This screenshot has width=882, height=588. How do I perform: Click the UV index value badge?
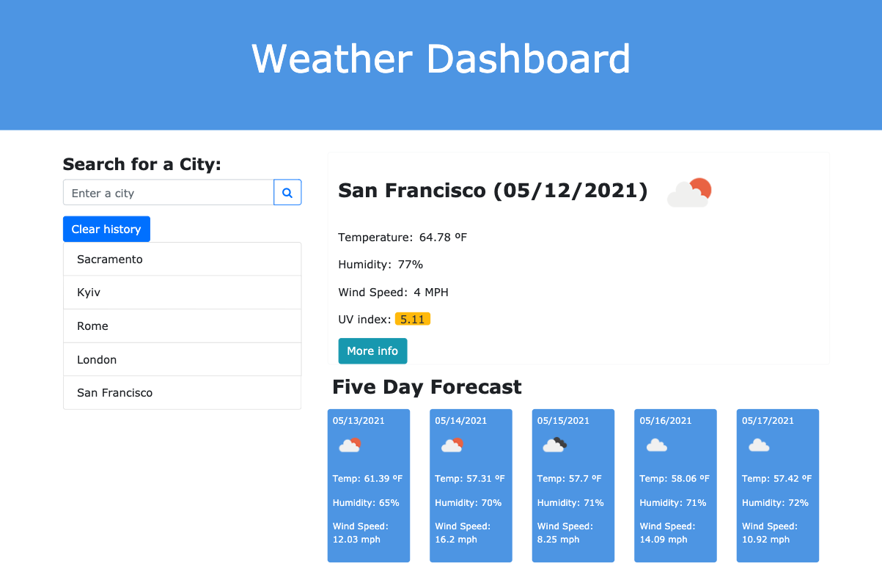pos(413,319)
